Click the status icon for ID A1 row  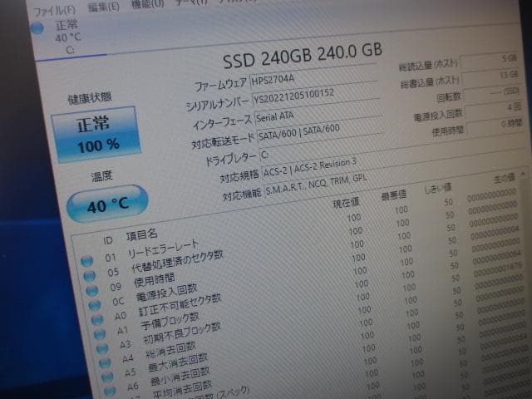[100, 334]
